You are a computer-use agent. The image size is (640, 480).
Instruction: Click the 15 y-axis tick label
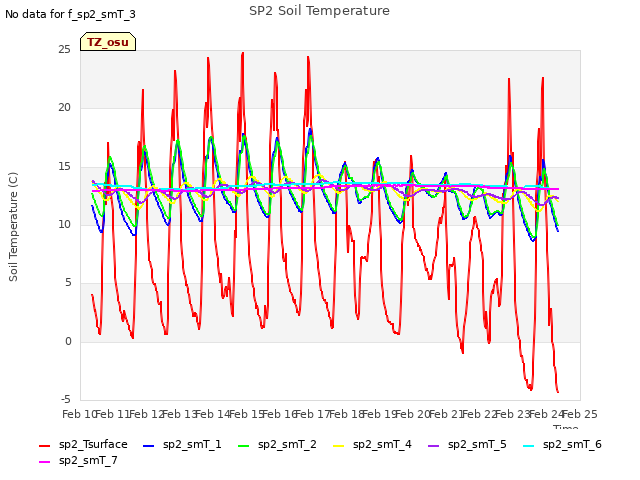64,167
